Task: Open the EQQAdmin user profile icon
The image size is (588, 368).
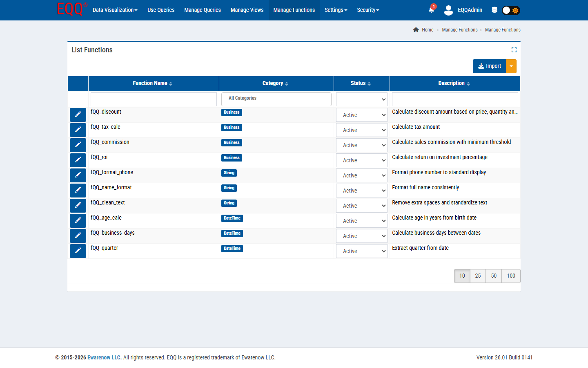Action: click(448, 10)
